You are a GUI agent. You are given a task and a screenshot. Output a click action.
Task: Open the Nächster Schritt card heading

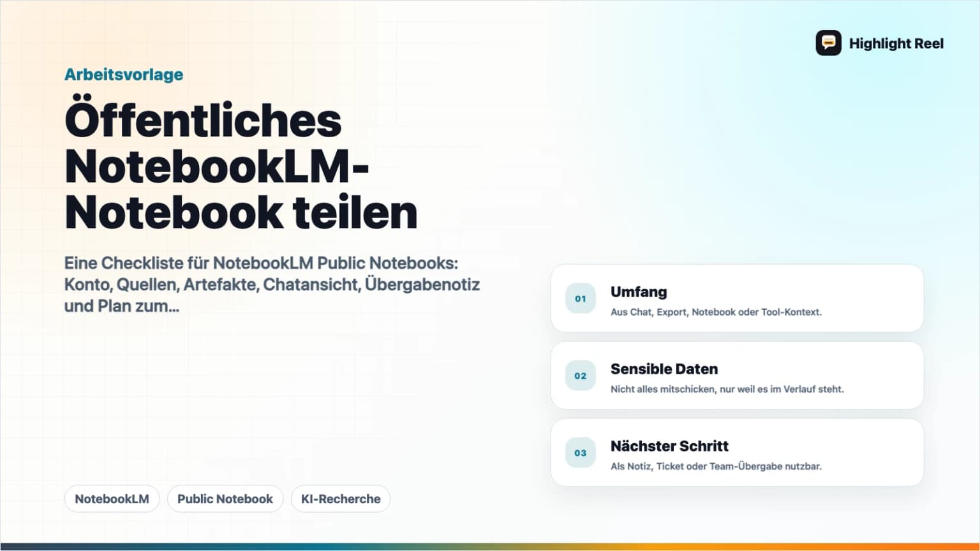(x=669, y=446)
